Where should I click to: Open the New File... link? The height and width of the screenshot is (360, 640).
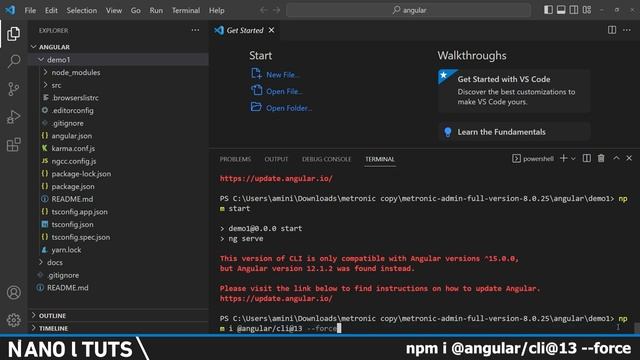(x=283, y=75)
